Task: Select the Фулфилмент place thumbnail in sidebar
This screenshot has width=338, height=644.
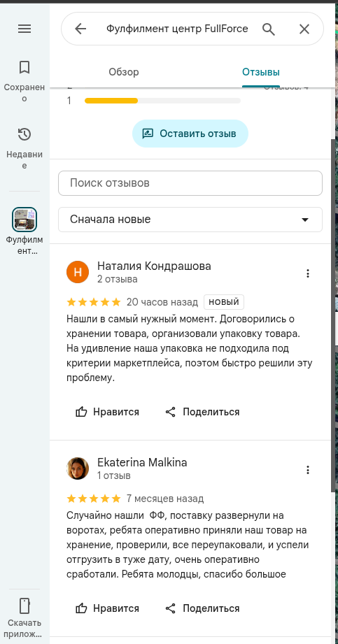Action: pyautogui.click(x=24, y=220)
